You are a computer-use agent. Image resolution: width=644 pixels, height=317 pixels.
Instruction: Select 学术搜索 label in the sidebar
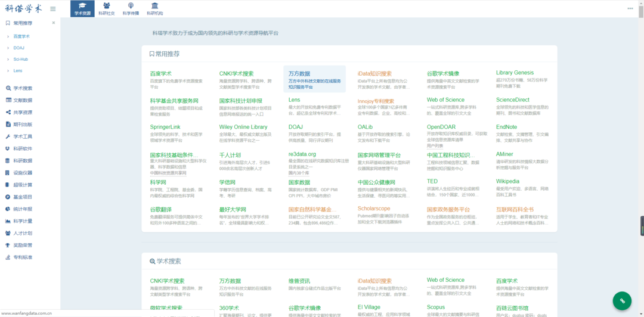23,88
